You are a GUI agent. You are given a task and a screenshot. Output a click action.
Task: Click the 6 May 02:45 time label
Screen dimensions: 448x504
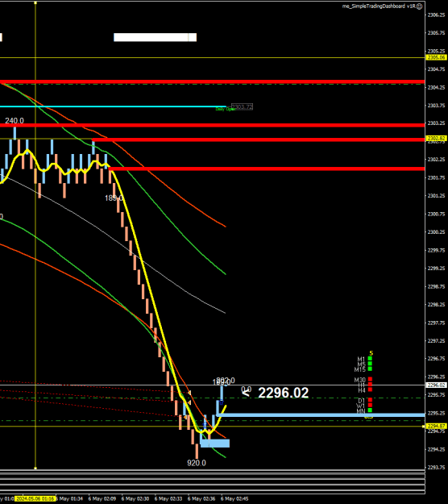click(x=234, y=498)
